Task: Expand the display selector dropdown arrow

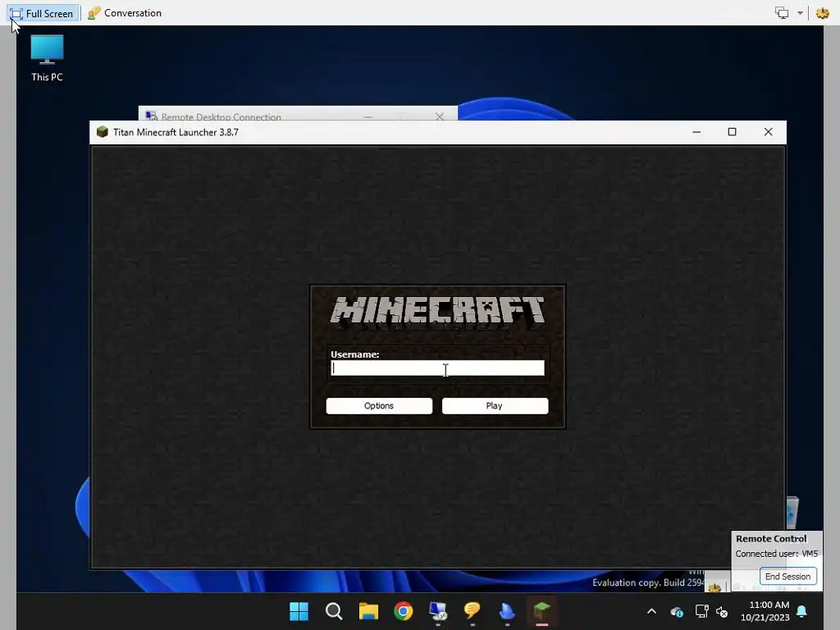Action: [x=800, y=13]
